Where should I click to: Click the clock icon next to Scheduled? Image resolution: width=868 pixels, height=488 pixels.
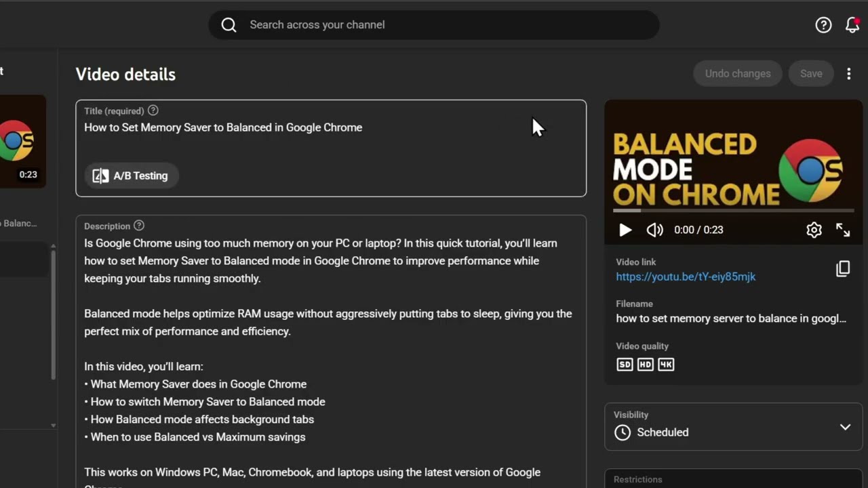click(x=623, y=432)
